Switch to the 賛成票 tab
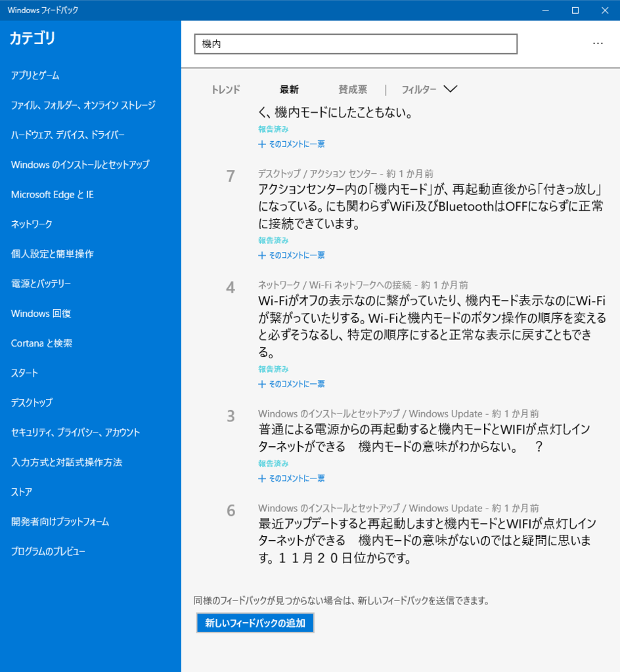The width and height of the screenshot is (620, 672). point(353,89)
